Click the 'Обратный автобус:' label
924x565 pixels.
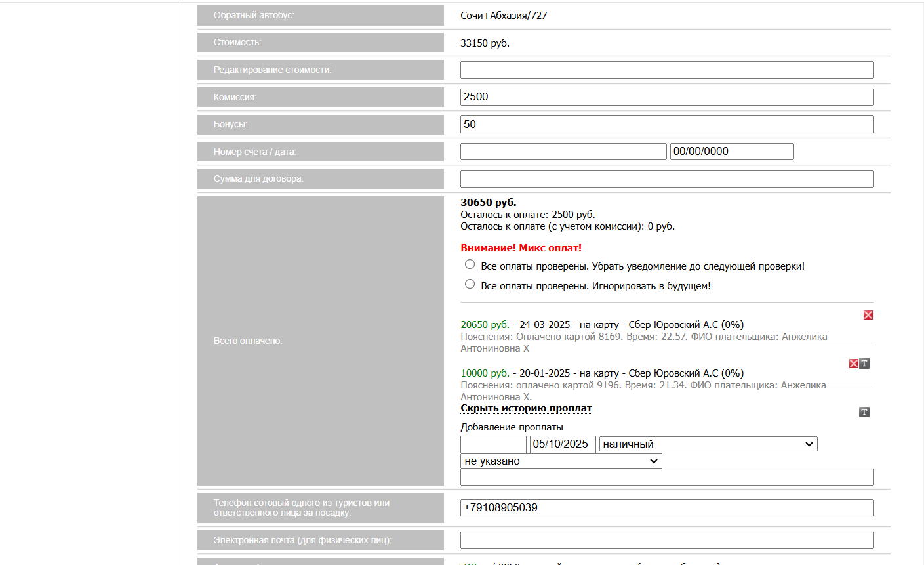[254, 15]
